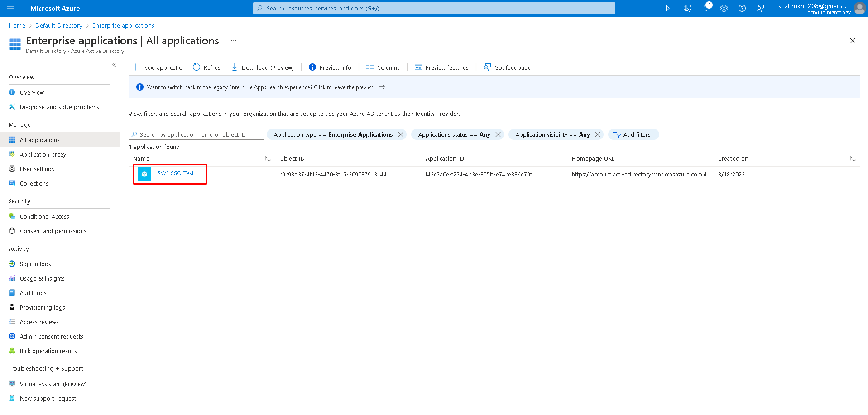Image resolution: width=868 pixels, height=415 pixels.
Task: Close the Enterprise applications blade
Action: pos(853,41)
